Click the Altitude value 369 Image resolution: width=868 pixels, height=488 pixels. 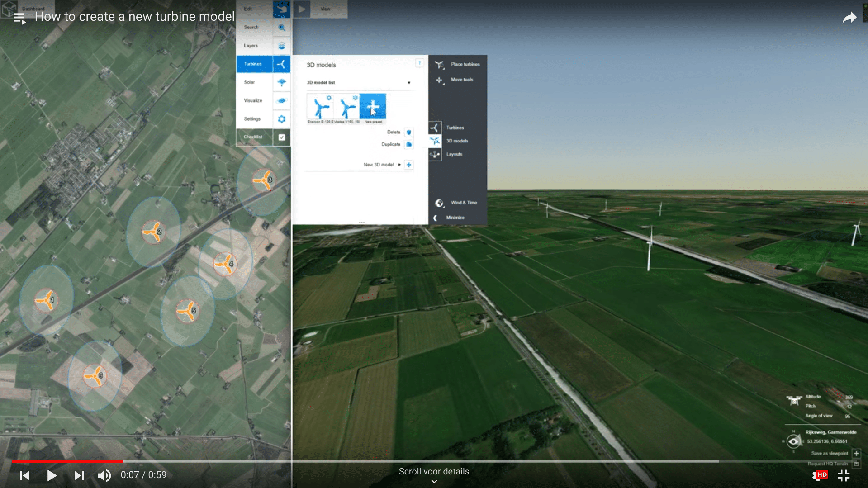coord(849,398)
